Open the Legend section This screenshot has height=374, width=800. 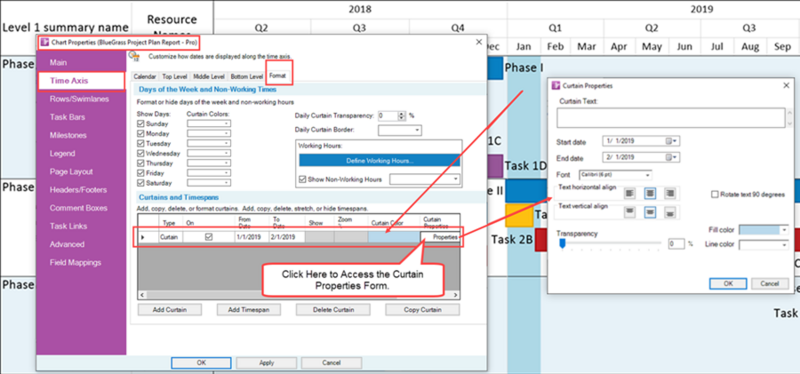click(62, 154)
